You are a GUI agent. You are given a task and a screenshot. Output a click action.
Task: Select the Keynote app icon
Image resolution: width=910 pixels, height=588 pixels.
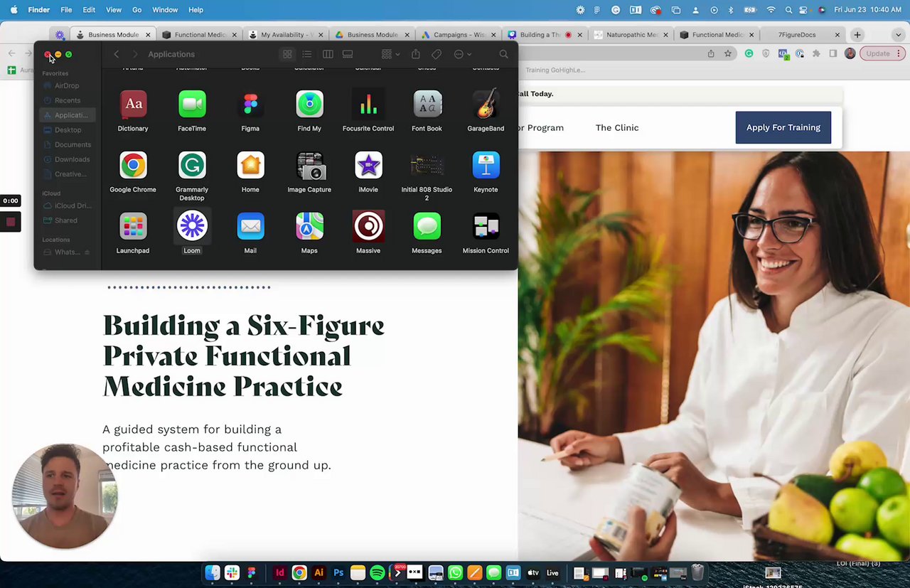486,166
